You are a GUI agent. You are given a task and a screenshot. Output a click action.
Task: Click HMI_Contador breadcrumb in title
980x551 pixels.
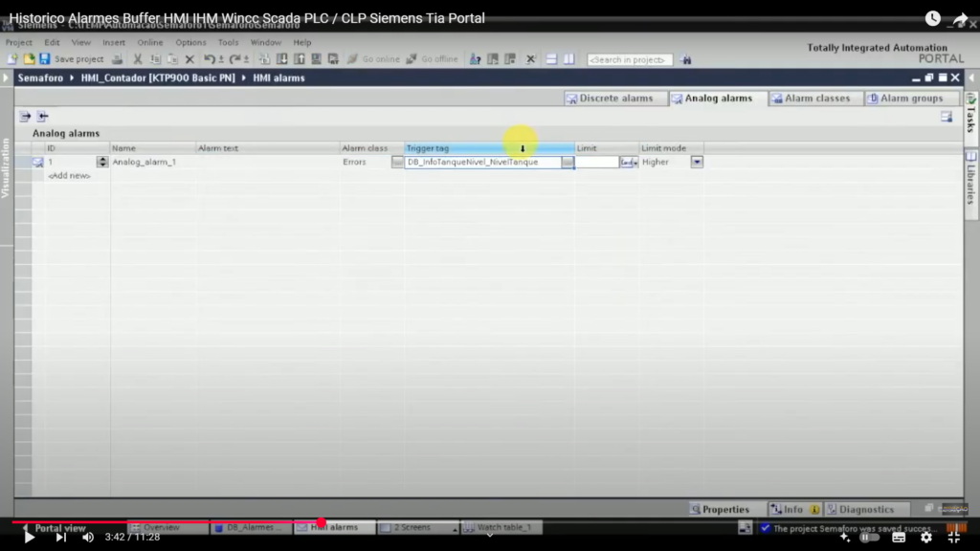158,78
